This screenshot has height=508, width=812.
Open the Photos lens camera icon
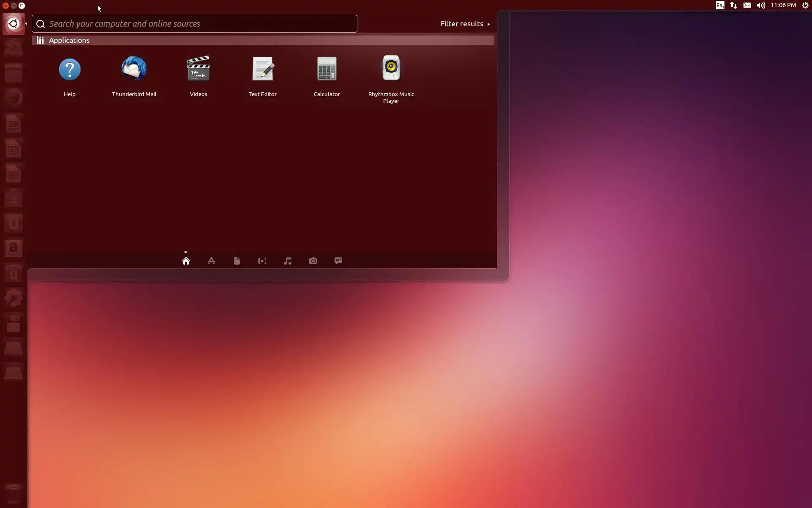click(x=313, y=261)
